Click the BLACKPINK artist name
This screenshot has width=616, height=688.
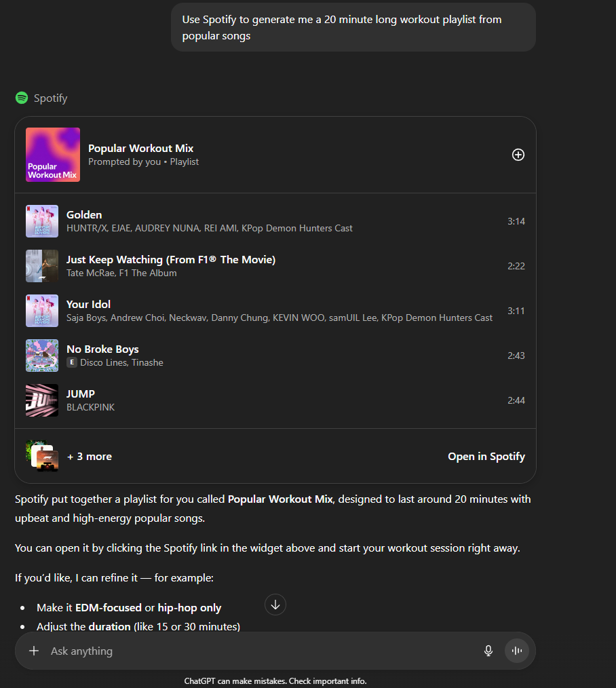click(x=90, y=407)
